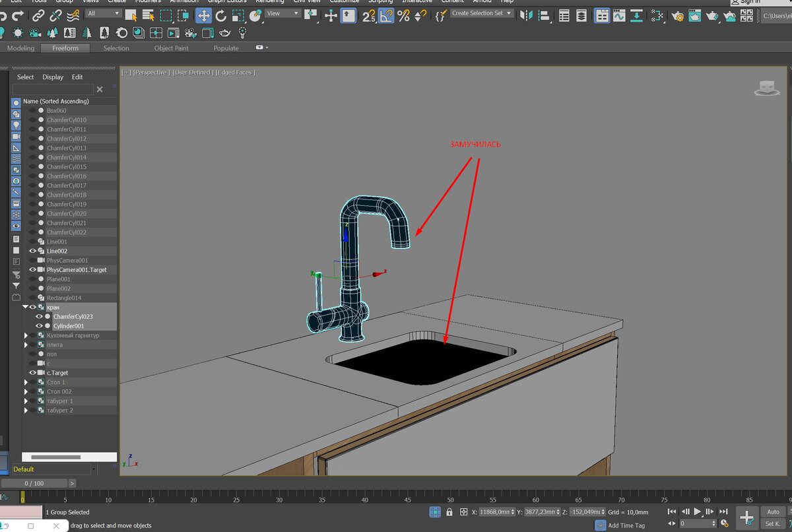Collapse the кран group in explorer

pyautogui.click(x=26, y=307)
